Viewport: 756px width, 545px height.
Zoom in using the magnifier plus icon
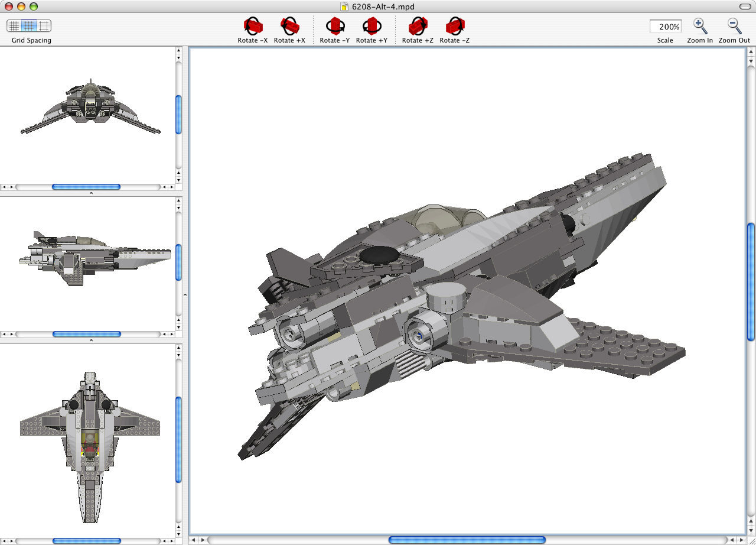[700, 26]
